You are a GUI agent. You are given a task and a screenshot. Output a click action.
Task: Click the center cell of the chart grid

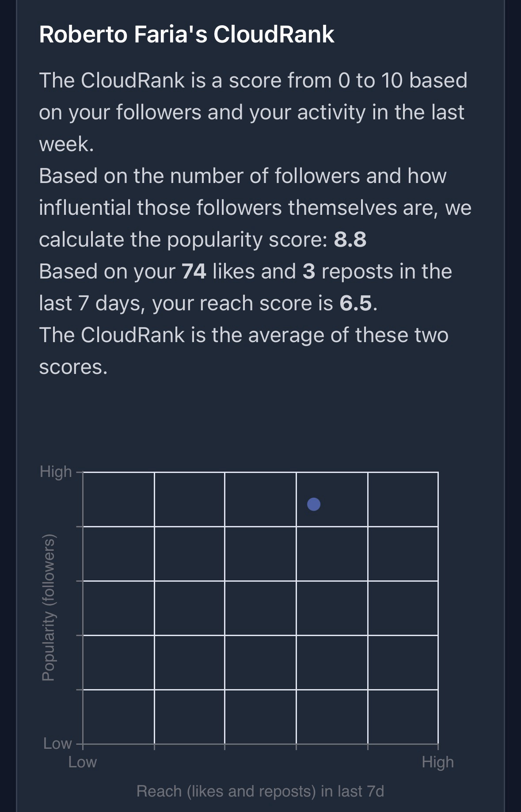[x=260, y=608]
